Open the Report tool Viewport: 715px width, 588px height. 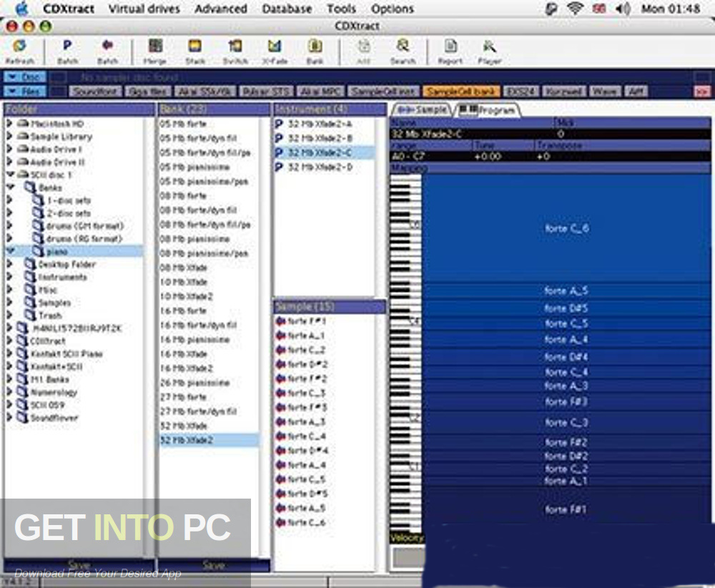pyautogui.click(x=450, y=46)
